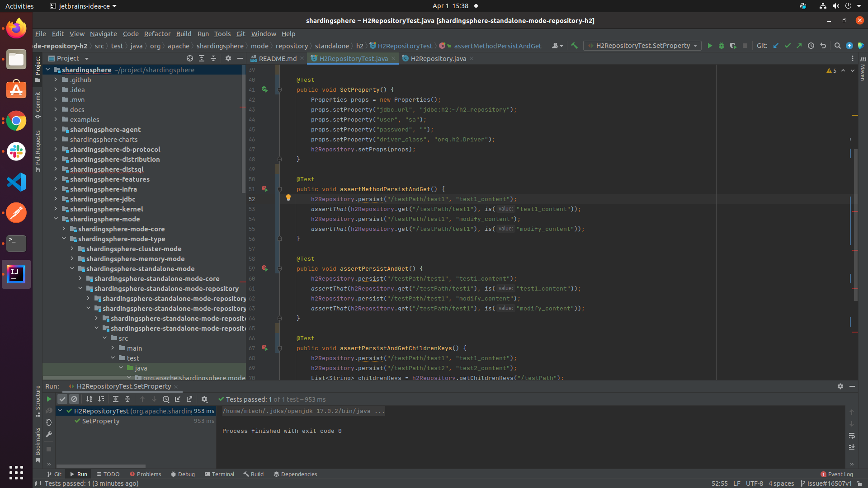Click the intention light bulb in editor
The image size is (868, 488).
tap(288, 197)
